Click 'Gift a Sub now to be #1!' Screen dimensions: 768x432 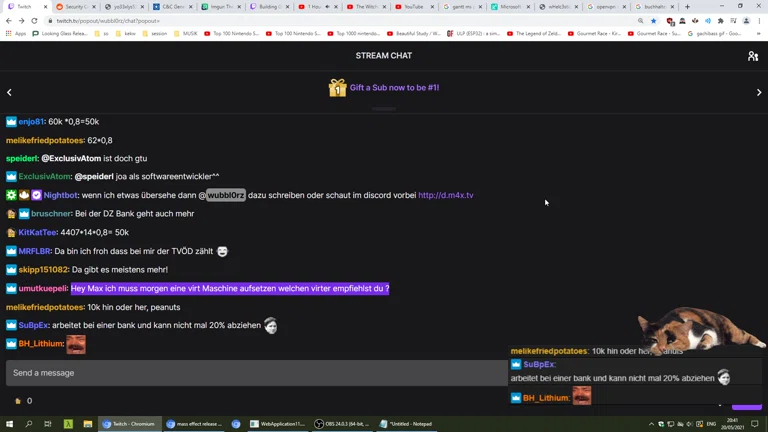pos(394,88)
